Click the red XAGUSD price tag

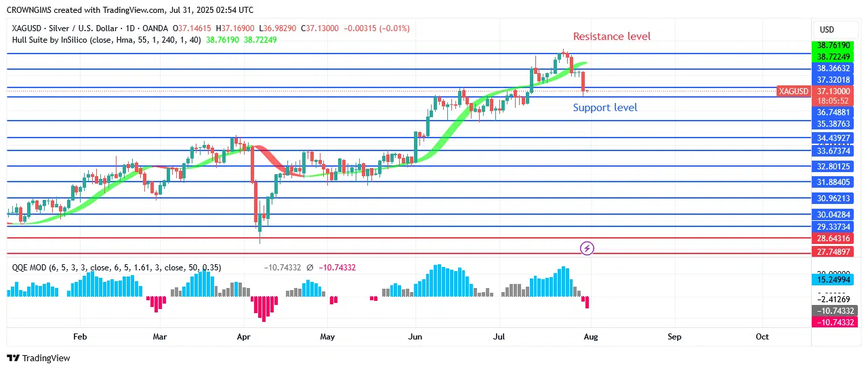(x=793, y=91)
